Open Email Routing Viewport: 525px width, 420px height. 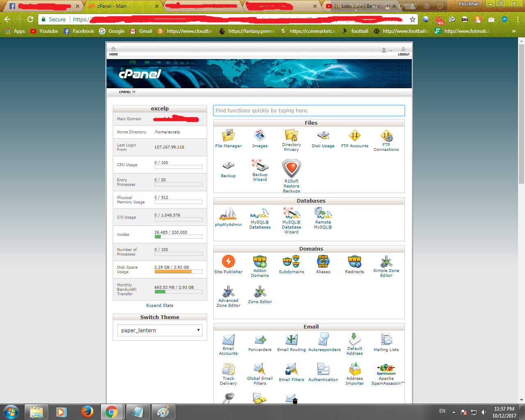291,343
